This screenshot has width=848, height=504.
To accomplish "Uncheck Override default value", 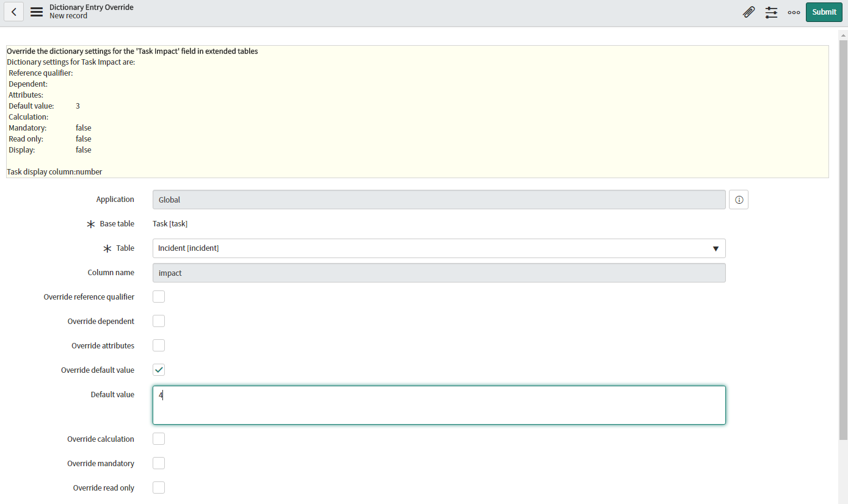I will [x=159, y=370].
